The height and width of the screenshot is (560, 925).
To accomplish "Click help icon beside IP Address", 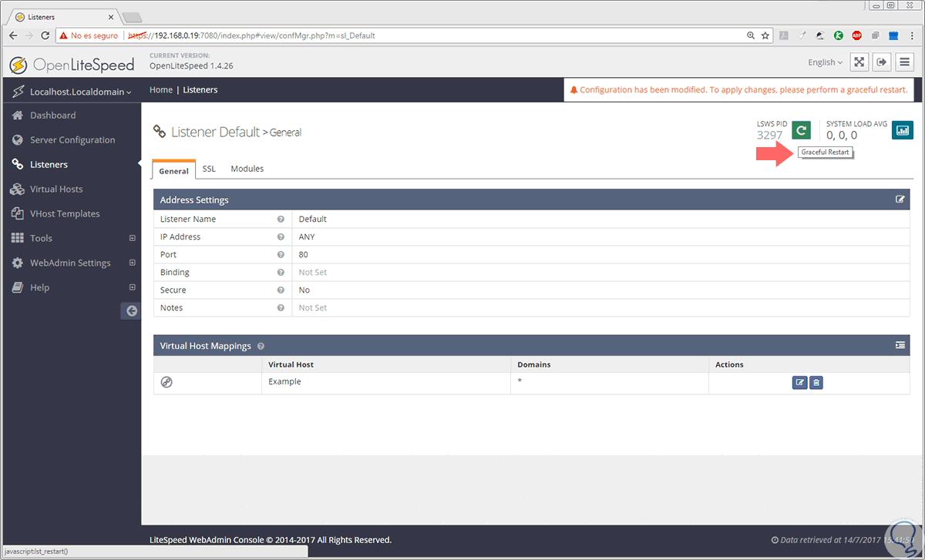I will coord(281,237).
